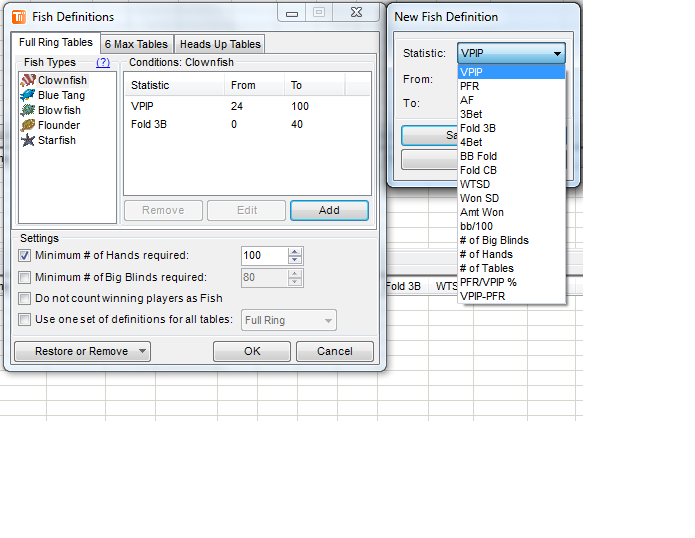Open the Restore or Remove dropdown button
The width and height of the screenshot is (695, 538).
point(82,351)
